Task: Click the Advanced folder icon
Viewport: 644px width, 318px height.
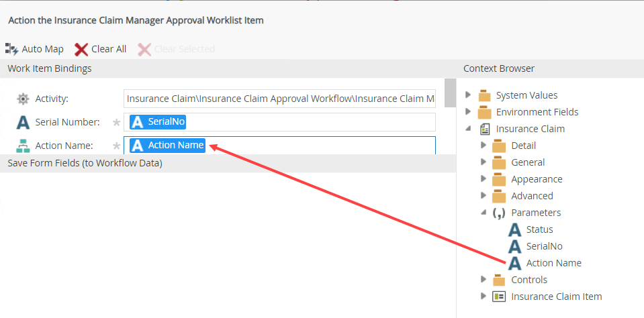Action: pos(499,197)
